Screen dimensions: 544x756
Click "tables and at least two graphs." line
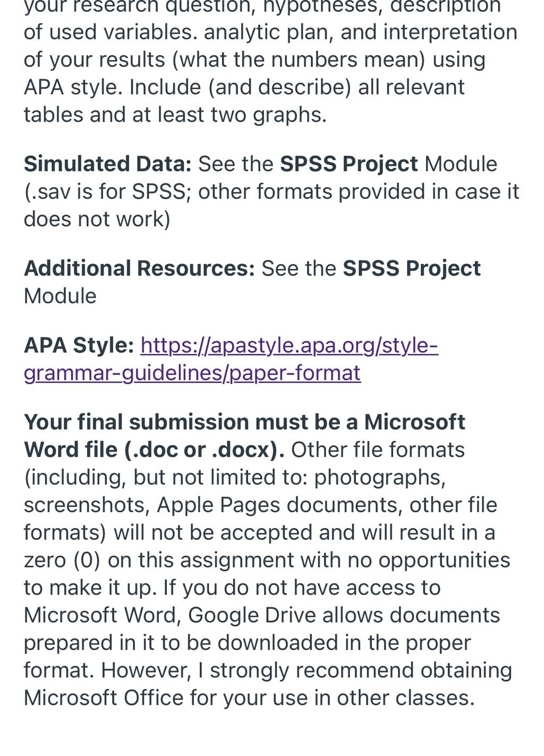175,115
